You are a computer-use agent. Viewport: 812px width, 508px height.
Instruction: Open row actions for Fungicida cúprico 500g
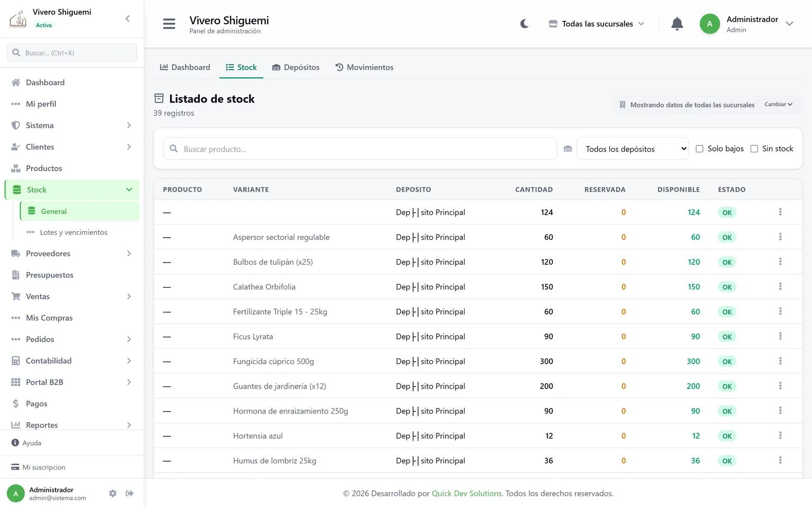[780, 361]
